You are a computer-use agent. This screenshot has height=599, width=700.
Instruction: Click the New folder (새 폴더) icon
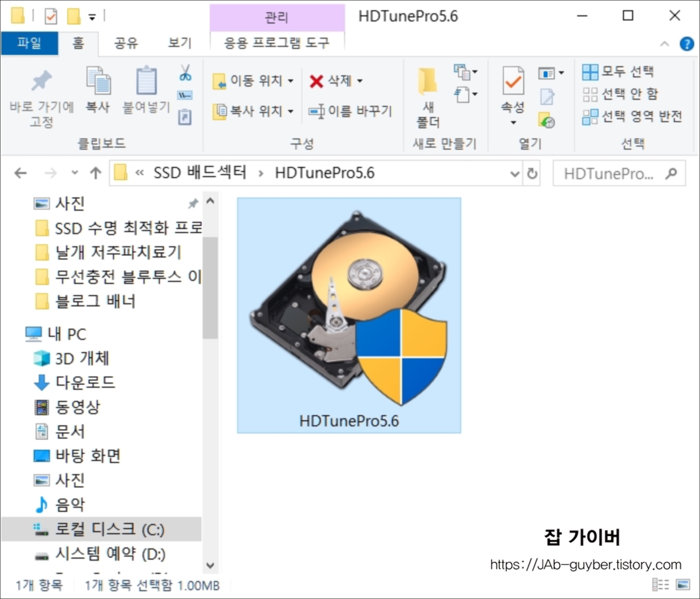pyautogui.click(x=428, y=81)
